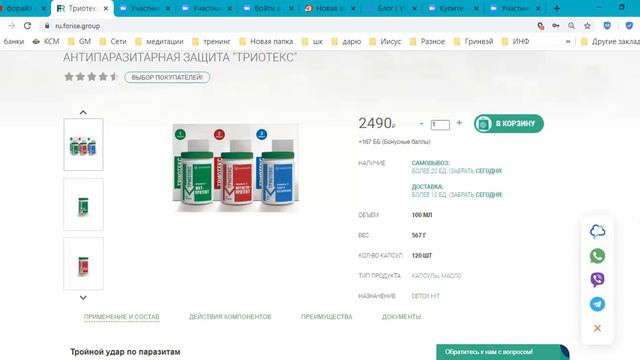Image resolution: width=640 pixels, height=360 pixels.
Task: Click 'Обратитесь к нам с вопросом' banner
Action: [x=503, y=352]
